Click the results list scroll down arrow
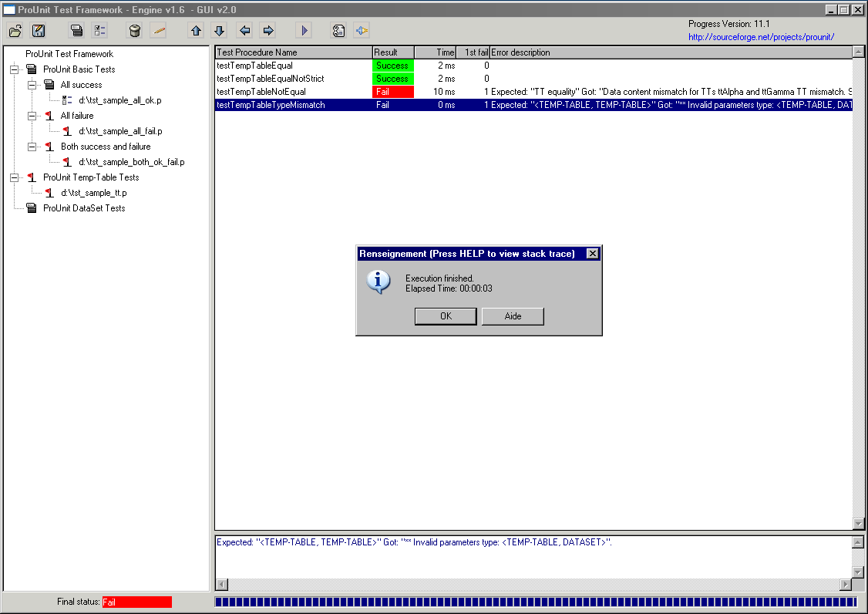868x614 pixels. click(859, 524)
